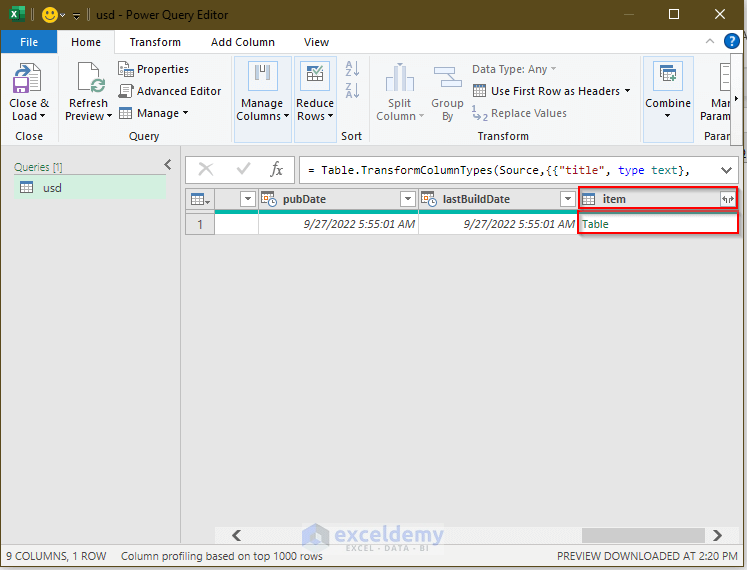Open the Advanced Editor
Viewport: 747px width, 570px height.
[x=170, y=91]
